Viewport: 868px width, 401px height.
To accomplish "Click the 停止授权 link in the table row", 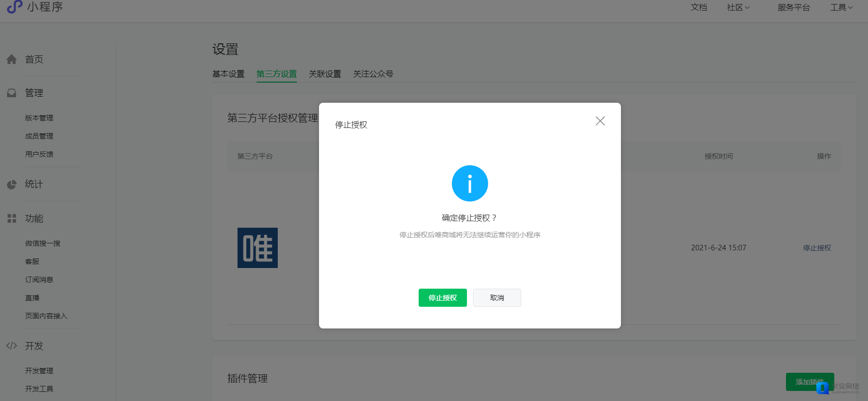I will pos(817,248).
